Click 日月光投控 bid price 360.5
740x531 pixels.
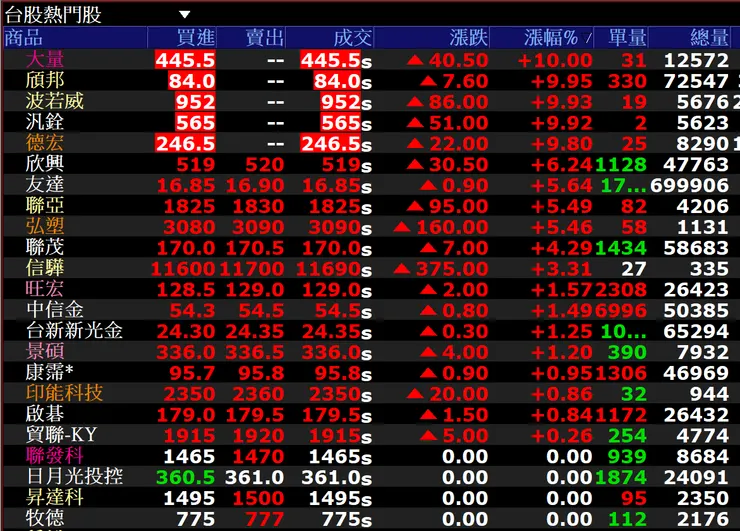point(185,477)
